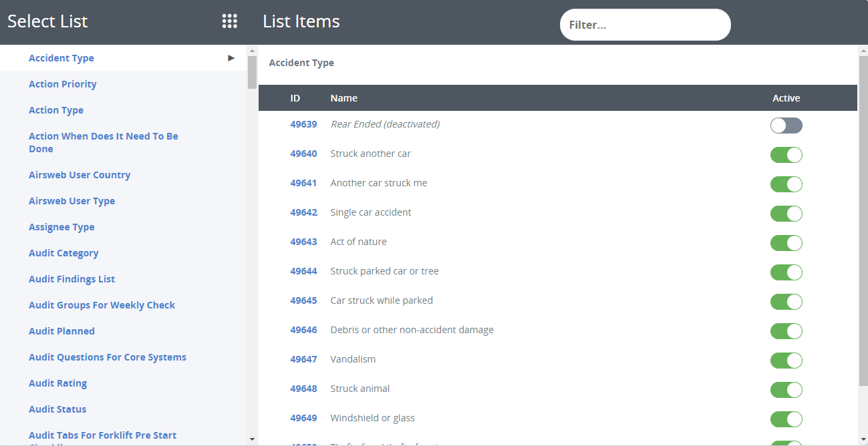868x446 pixels.
Task: Select the Action Priority list
Action: (63, 84)
